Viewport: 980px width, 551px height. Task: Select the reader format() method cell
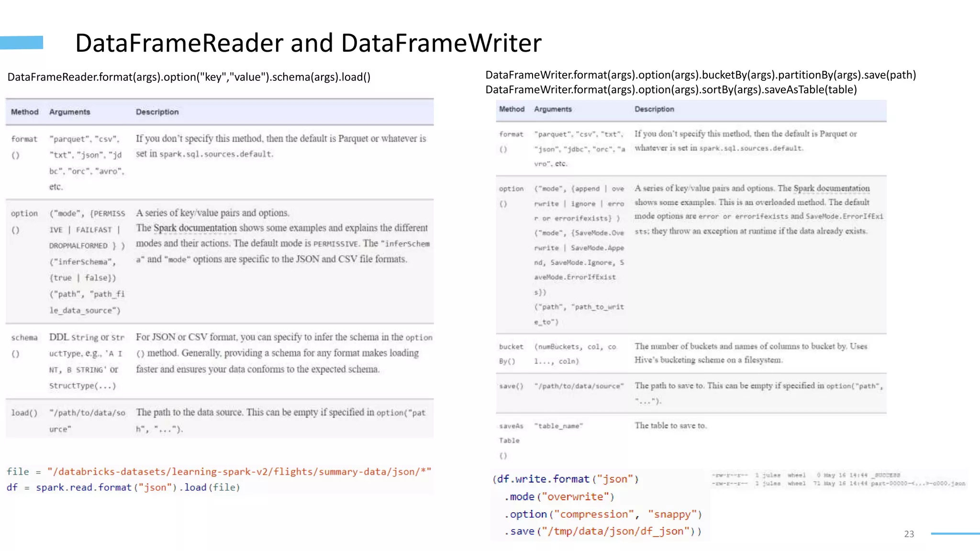23,146
